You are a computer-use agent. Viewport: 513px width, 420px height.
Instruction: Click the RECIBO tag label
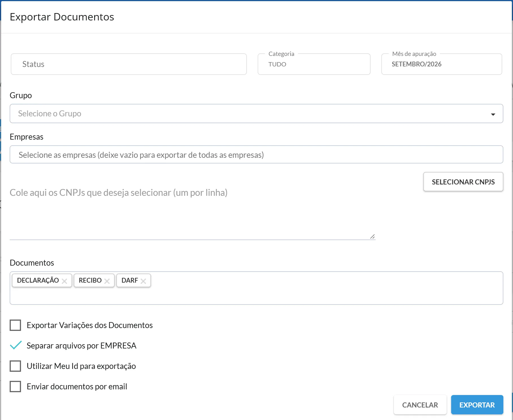(x=90, y=280)
